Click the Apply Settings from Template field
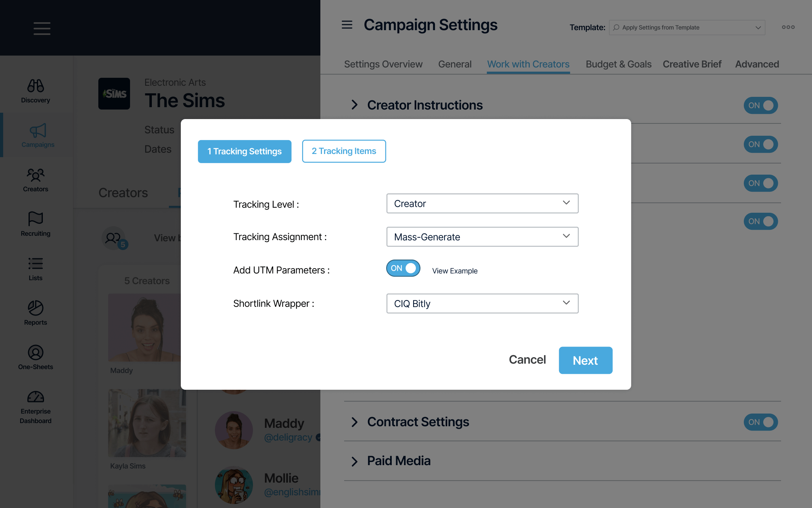812x508 pixels. click(x=687, y=28)
